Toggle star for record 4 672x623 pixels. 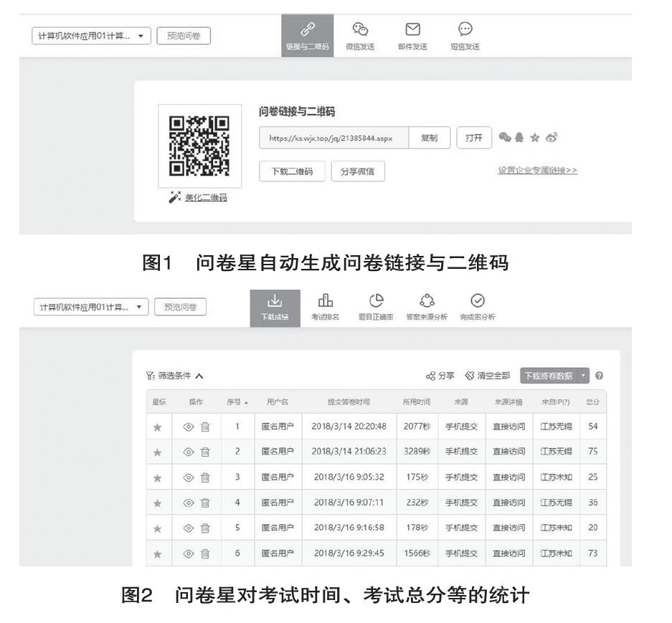pos(158,503)
